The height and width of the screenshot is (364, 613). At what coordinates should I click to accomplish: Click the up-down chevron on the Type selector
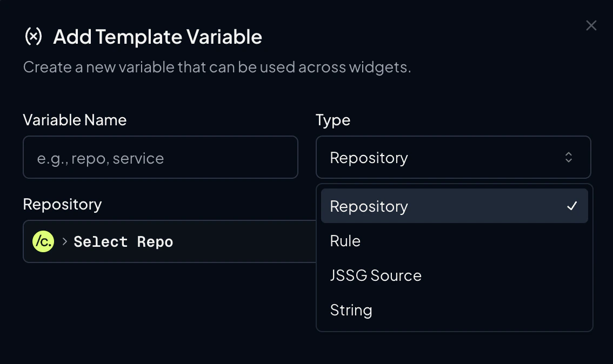tap(569, 157)
